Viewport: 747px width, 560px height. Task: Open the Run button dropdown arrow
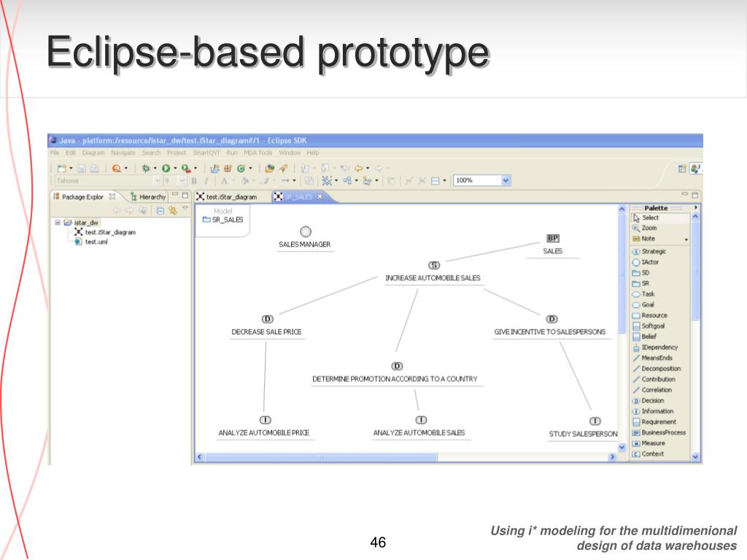(x=175, y=168)
